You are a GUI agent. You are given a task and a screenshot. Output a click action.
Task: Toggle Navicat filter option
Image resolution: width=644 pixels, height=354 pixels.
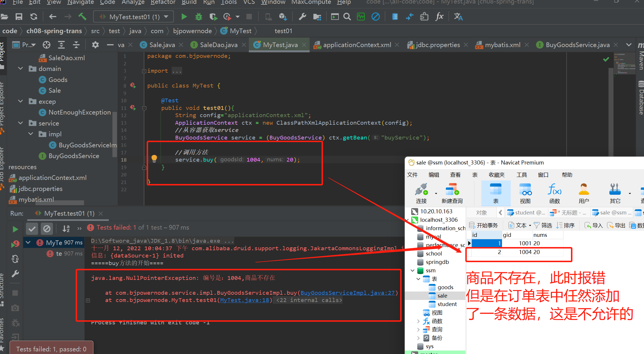(543, 225)
